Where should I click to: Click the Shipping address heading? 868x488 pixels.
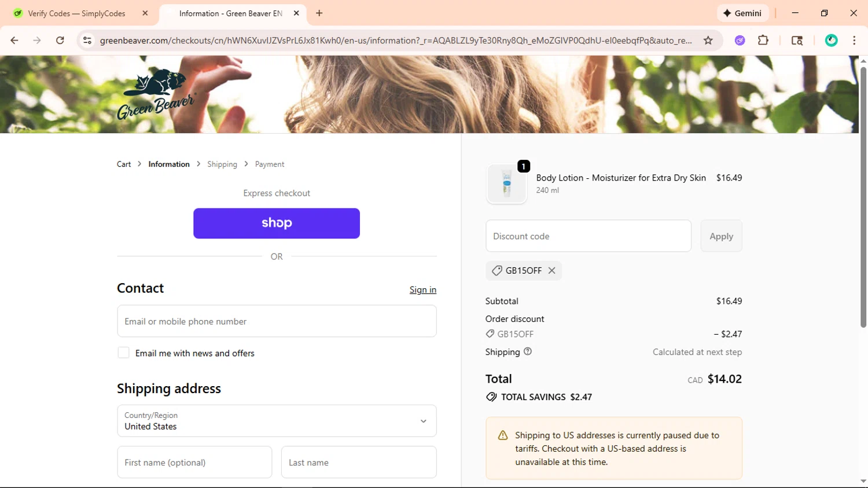coord(169,388)
